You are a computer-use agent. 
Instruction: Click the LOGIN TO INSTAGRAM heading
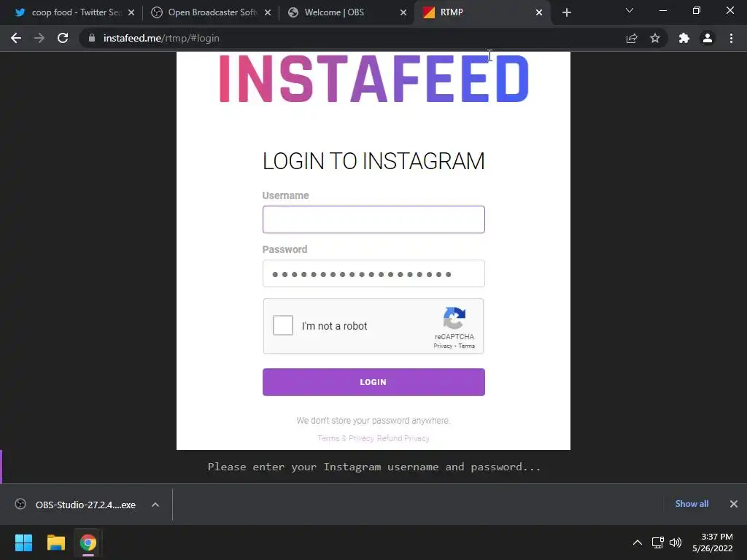pos(373,161)
